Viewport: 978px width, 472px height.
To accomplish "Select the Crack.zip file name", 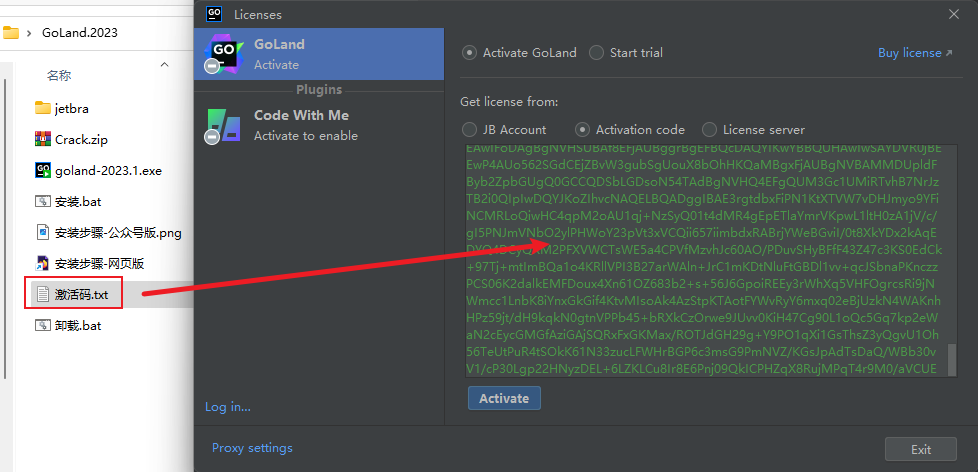I will coord(81,140).
